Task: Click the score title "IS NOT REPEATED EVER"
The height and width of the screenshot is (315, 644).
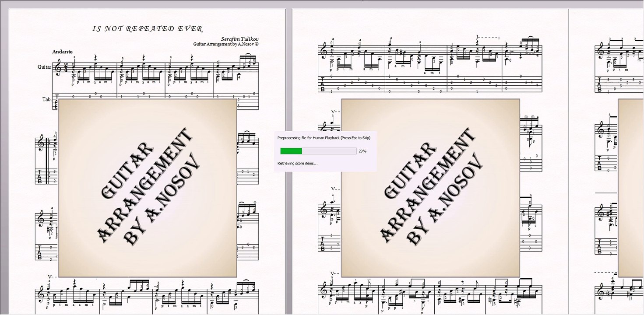Action: pos(148,29)
